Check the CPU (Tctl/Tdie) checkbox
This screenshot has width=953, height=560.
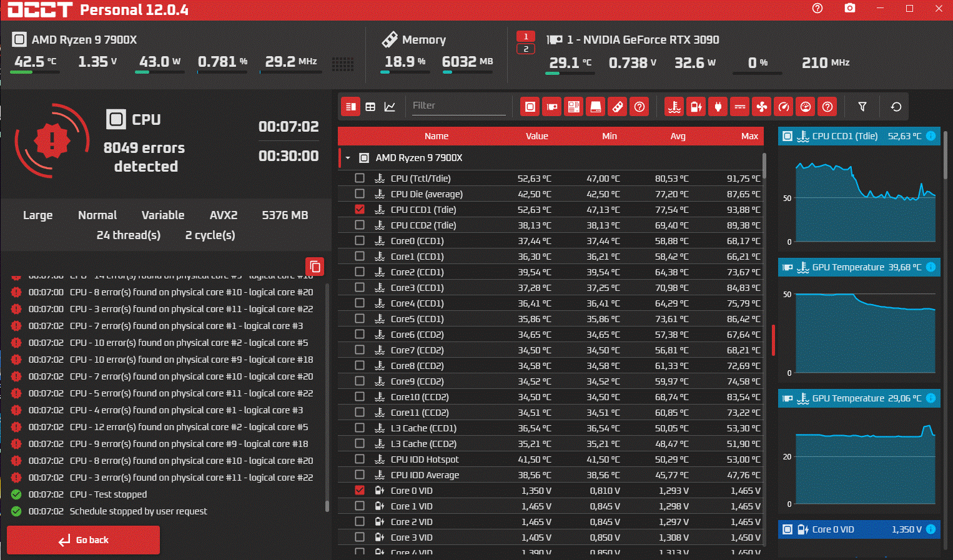click(360, 178)
